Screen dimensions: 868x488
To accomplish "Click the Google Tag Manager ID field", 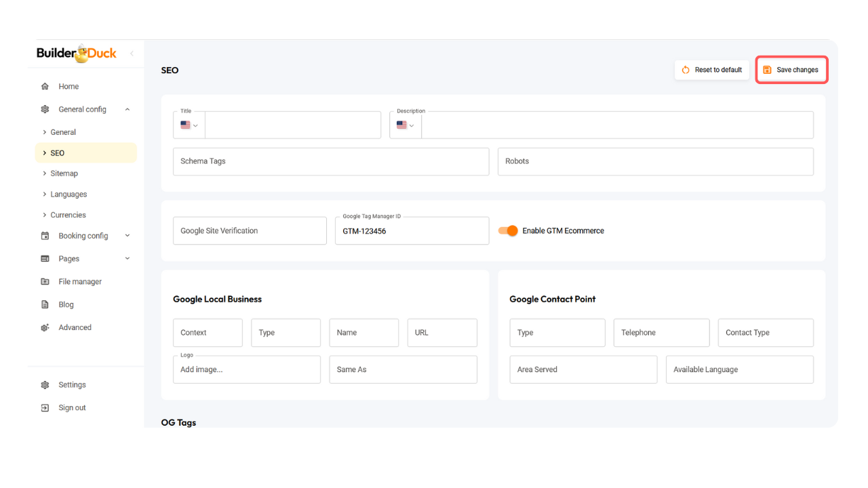I will [412, 231].
